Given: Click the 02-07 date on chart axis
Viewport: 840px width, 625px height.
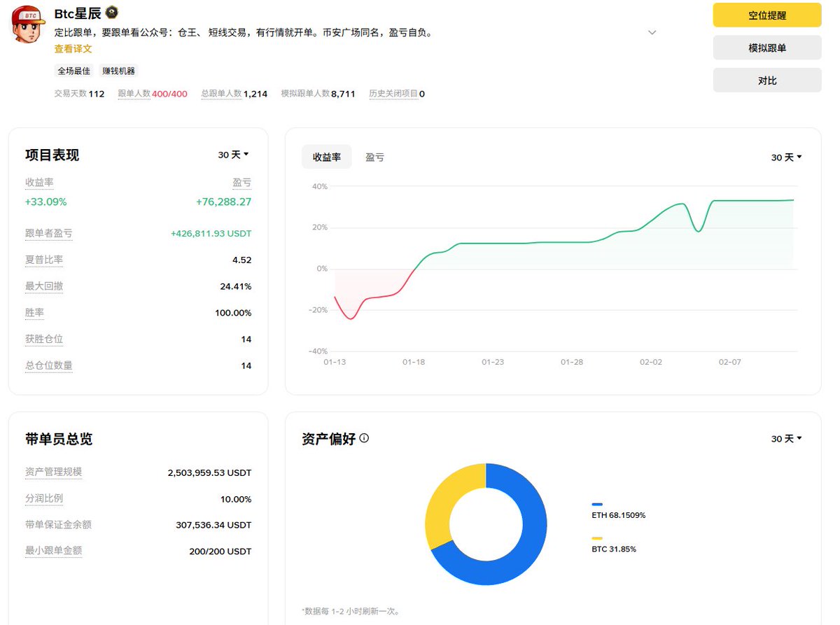Looking at the screenshot, I should 730,362.
